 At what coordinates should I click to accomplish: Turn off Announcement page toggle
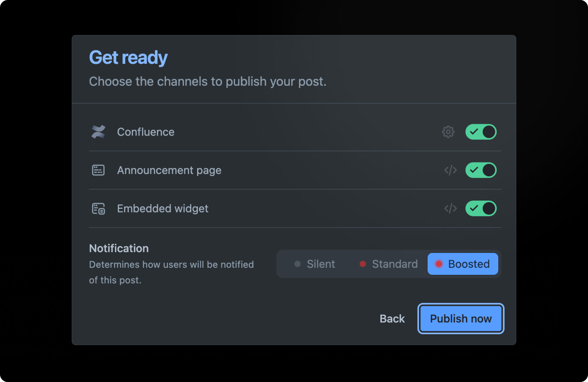point(481,170)
